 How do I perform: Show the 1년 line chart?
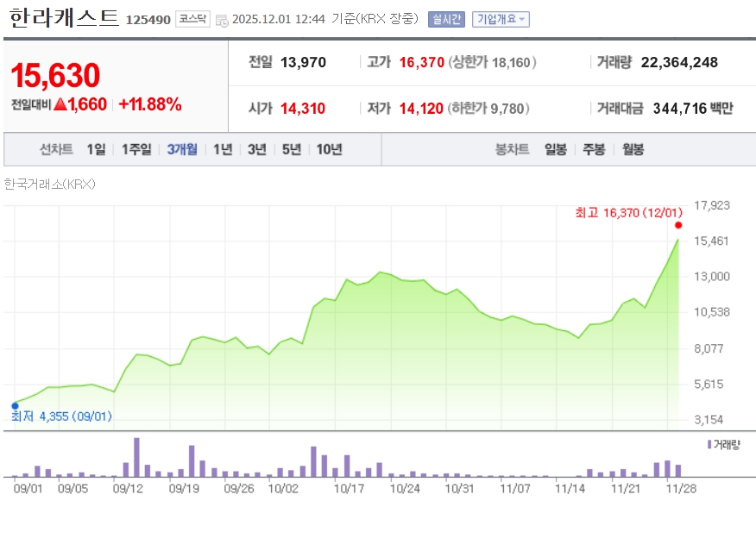[x=223, y=149]
